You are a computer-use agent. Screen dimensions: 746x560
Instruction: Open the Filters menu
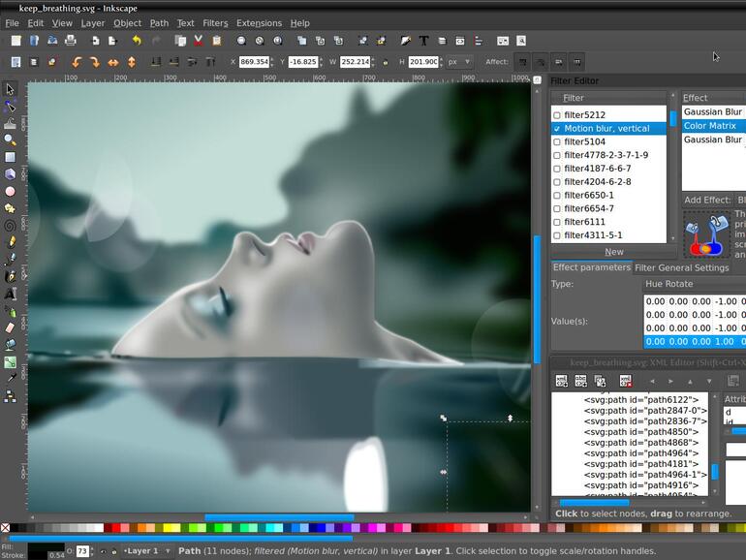pos(215,23)
